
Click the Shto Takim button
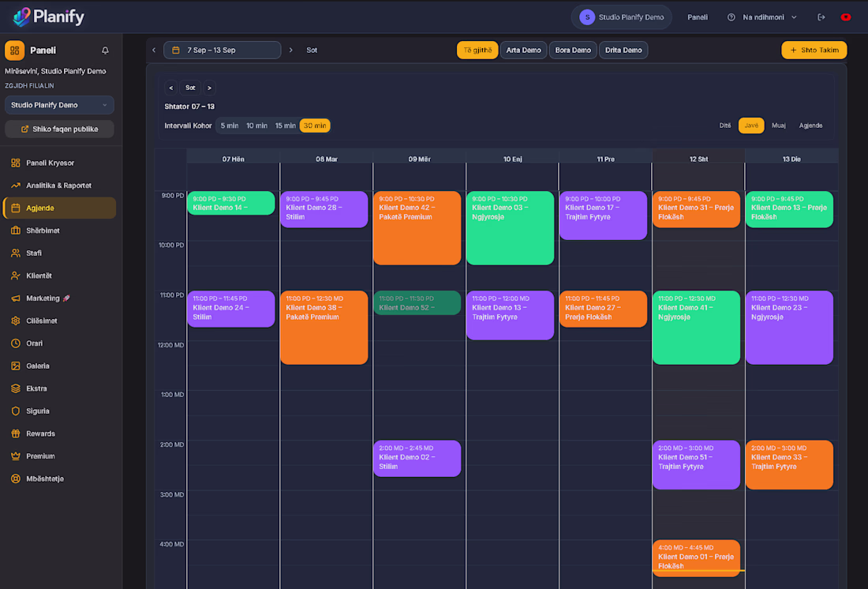[814, 50]
